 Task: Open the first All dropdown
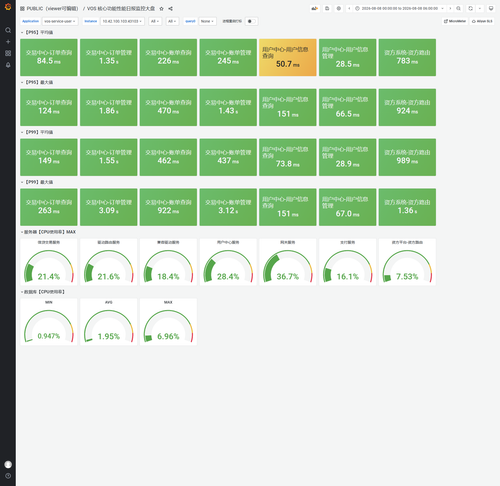tap(155, 21)
